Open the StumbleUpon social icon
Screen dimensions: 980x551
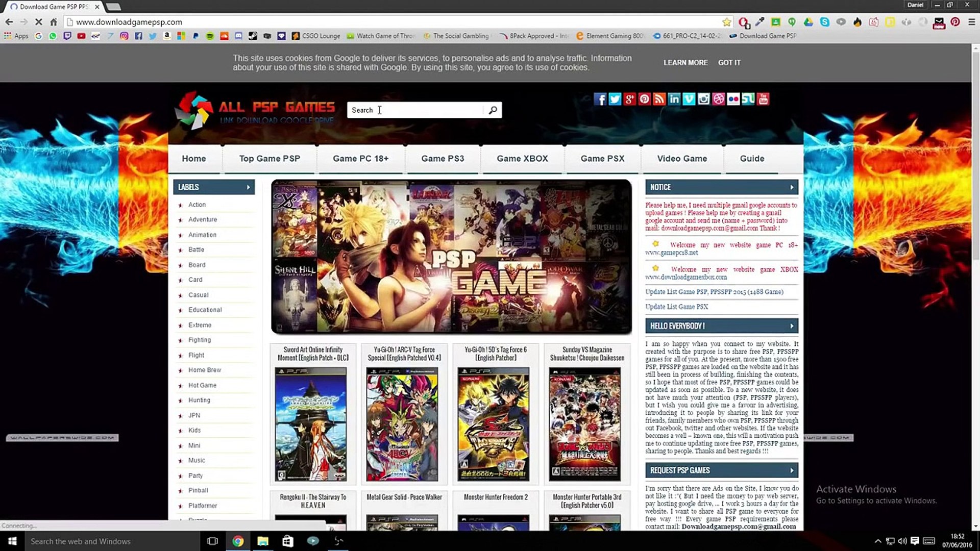[748, 99]
